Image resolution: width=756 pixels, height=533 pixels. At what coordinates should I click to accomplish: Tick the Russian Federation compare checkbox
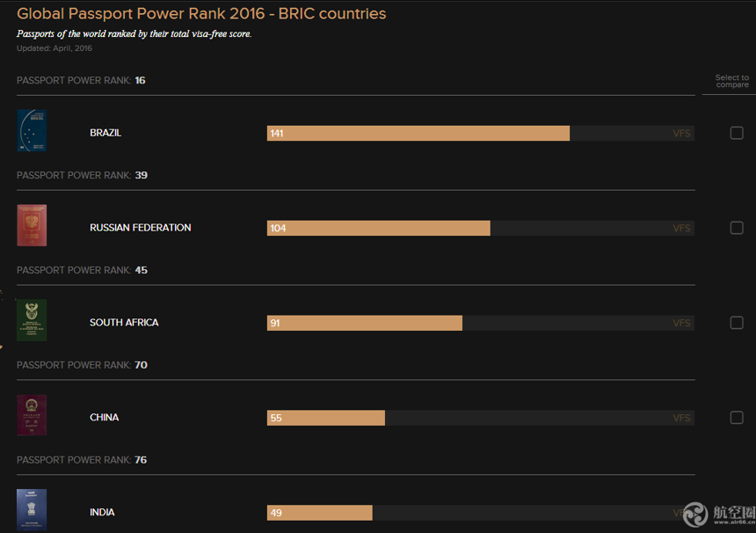point(737,228)
